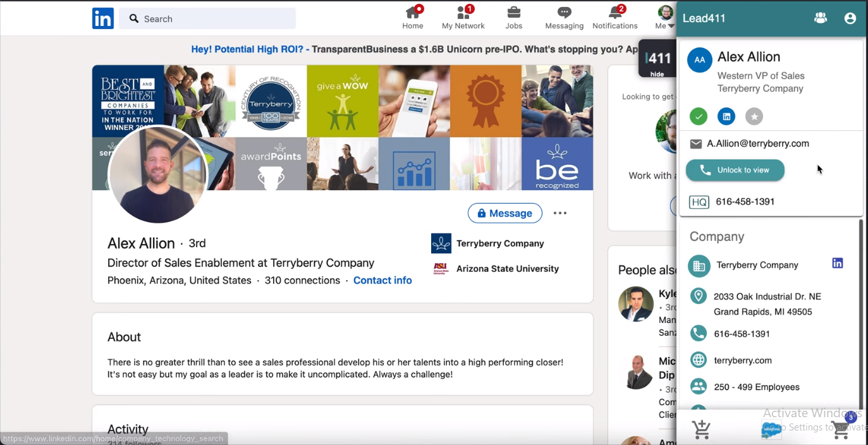This screenshot has width=868, height=445.
Task: Go to Jobs in the nav bar
Action: (x=514, y=18)
